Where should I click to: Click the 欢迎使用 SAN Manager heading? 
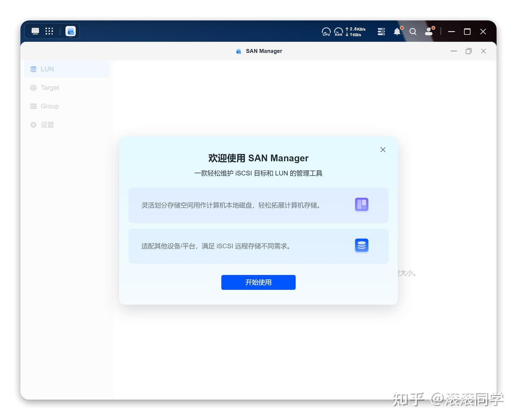coord(258,158)
